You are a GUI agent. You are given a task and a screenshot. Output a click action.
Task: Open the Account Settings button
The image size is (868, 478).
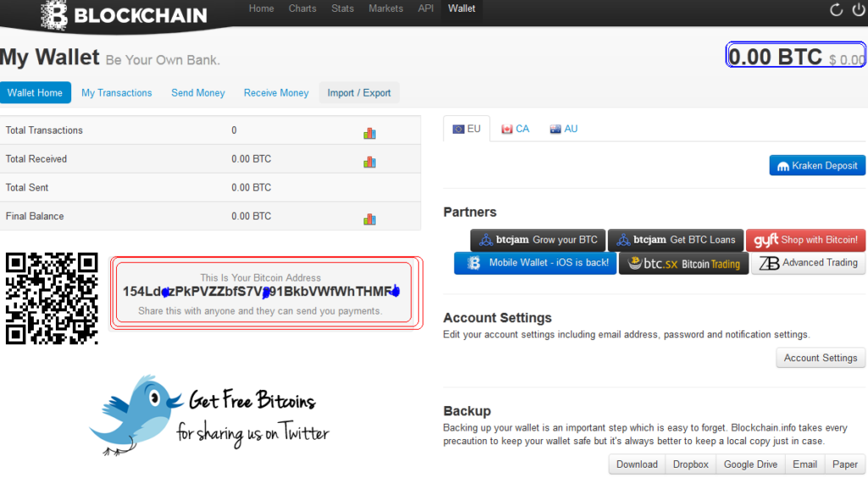pos(821,358)
